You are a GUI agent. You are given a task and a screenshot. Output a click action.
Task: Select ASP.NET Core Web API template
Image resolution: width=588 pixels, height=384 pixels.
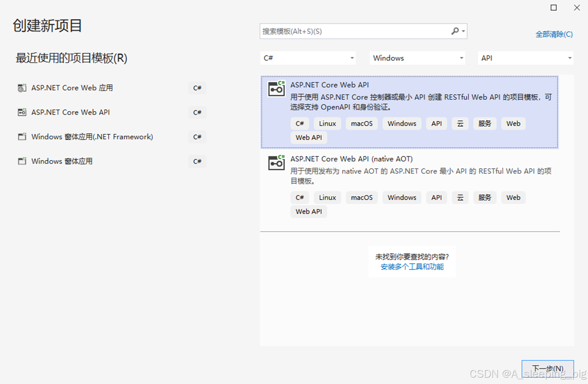pos(410,112)
